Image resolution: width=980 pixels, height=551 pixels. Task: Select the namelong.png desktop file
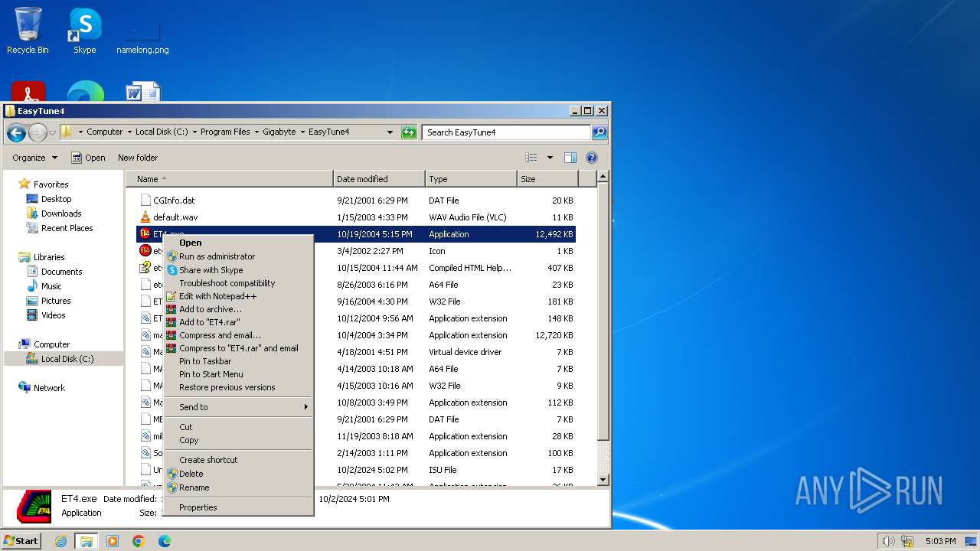click(142, 37)
